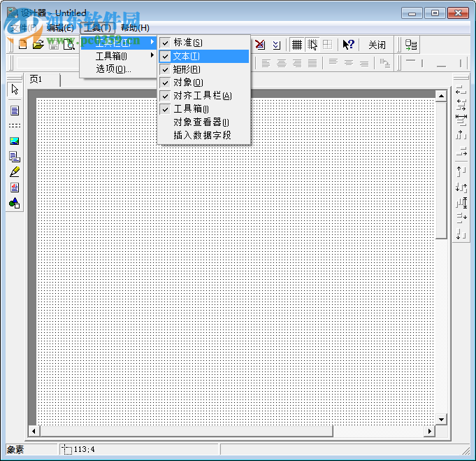Click space equally horizontally icon

[461, 120]
